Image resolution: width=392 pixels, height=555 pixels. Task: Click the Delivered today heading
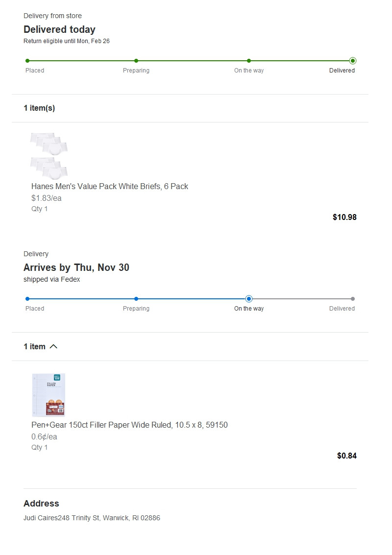(x=59, y=29)
